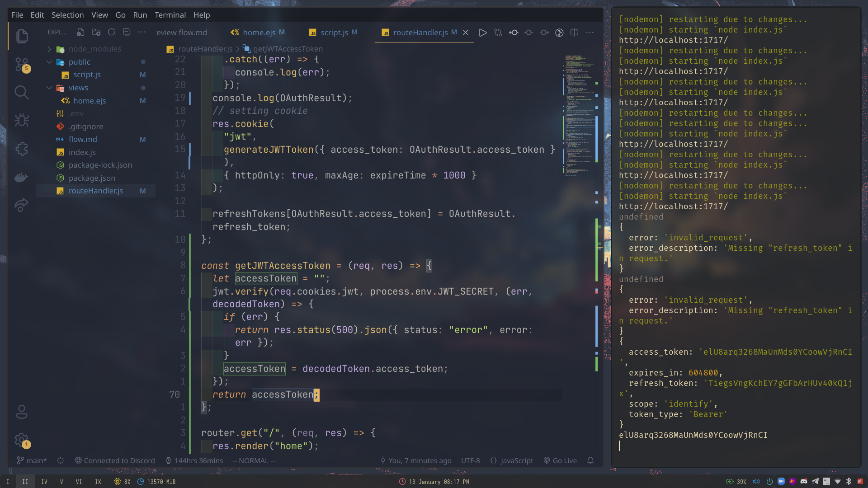The height and width of the screenshot is (488, 868).
Task: Click the sync changes icon next to main*
Action: point(60,460)
